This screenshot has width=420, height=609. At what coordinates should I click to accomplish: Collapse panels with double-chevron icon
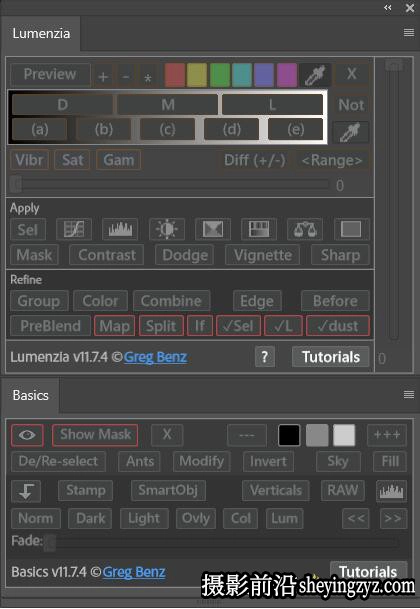pos(388,7)
